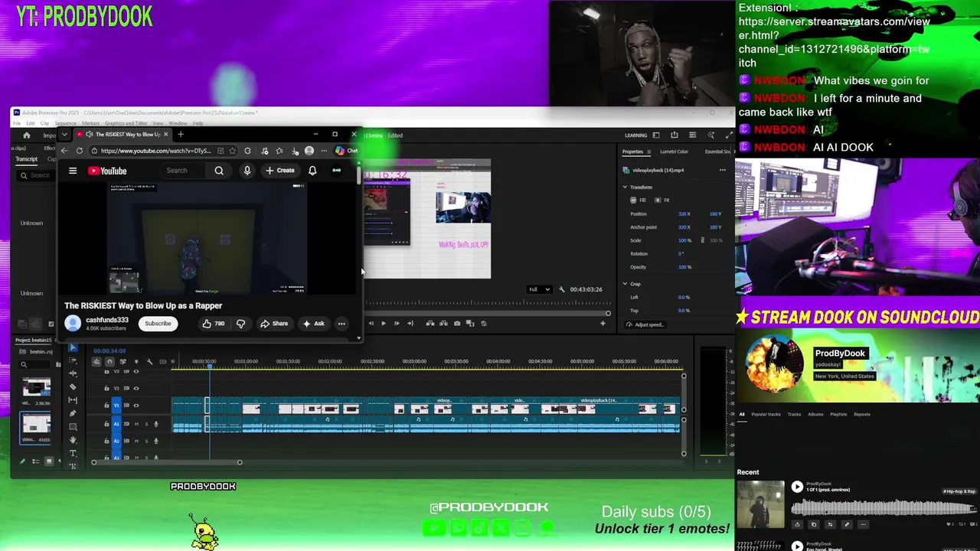
Task: Open the Sequence menu
Action: [x=65, y=123]
